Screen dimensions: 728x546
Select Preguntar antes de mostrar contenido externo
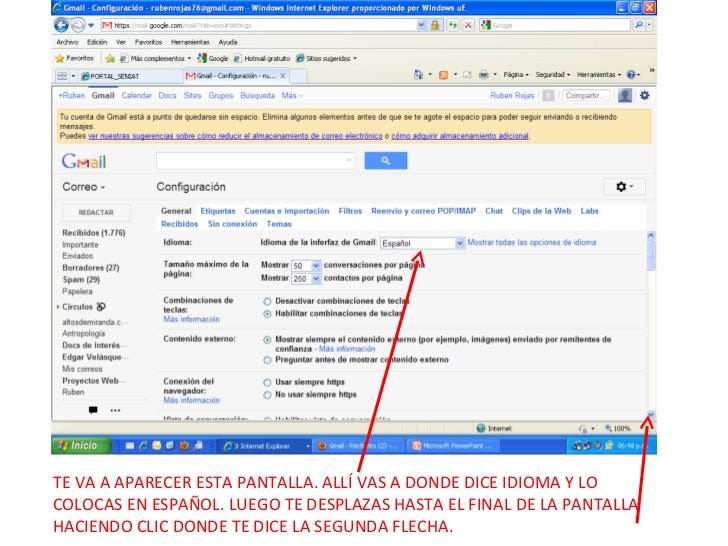267,359
